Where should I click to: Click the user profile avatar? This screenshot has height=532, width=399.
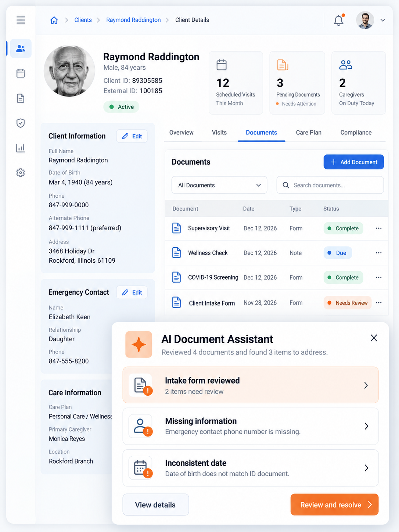coord(365,20)
